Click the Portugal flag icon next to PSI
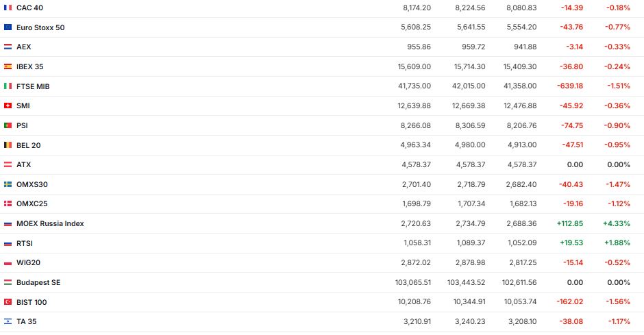Screen dimensions: 644x335 [8, 125]
